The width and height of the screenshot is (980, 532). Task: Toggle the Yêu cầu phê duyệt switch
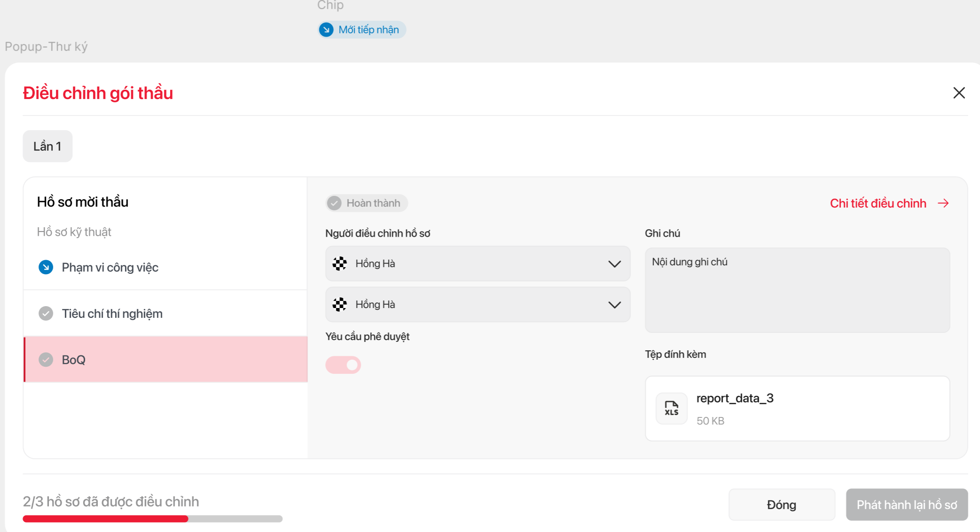pyautogui.click(x=343, y=365)
